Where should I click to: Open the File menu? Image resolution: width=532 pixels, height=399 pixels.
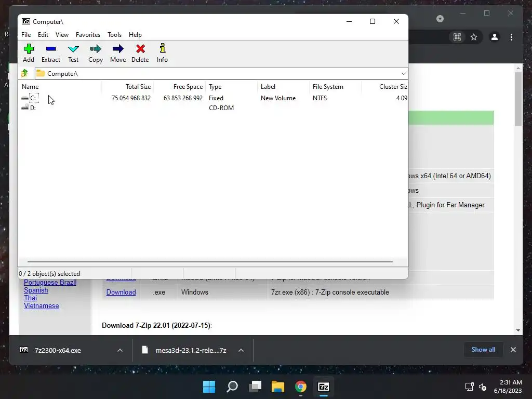[x=26, y=35]
